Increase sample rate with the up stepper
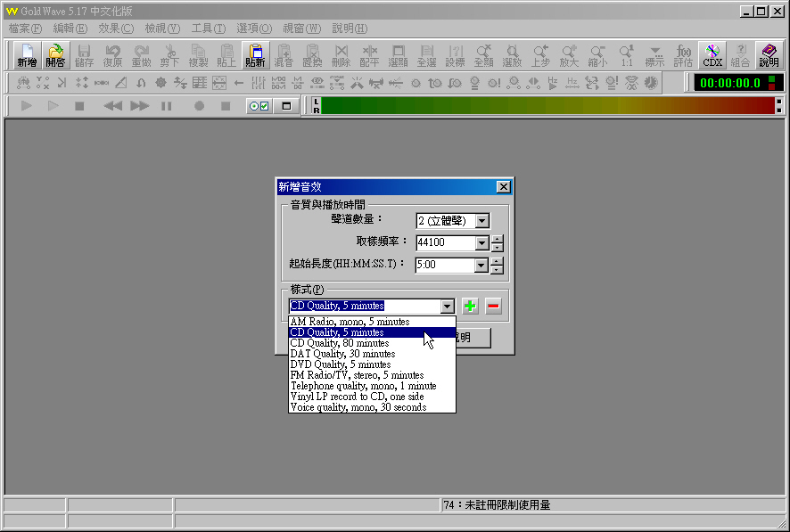The image size is (790, 532). click(498, 238)
